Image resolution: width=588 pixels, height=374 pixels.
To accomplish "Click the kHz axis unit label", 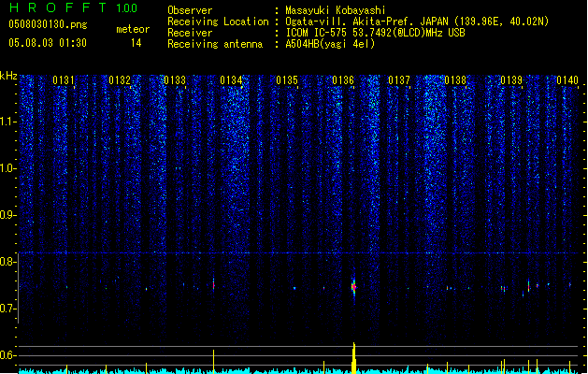I will click(x=8, y=76).
